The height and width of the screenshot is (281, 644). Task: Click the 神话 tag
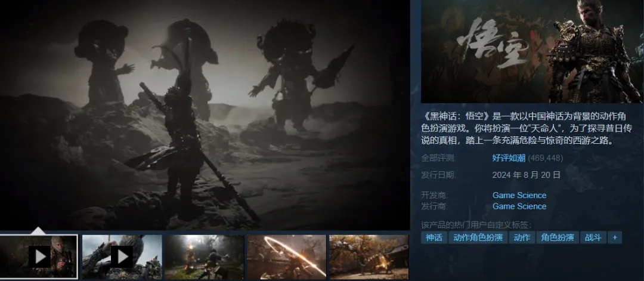point(434,237)
